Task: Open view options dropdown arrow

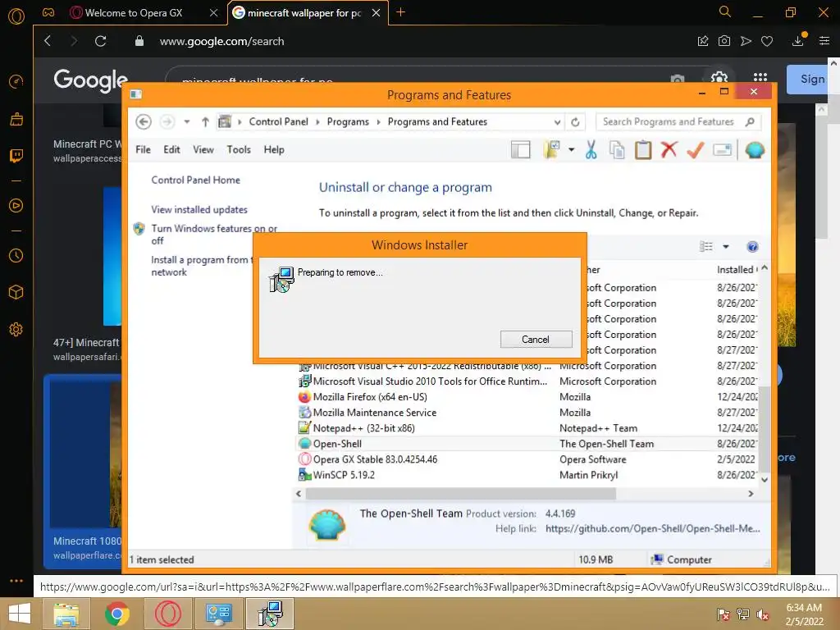Action: pyautogui.click(x=726, y=246)
